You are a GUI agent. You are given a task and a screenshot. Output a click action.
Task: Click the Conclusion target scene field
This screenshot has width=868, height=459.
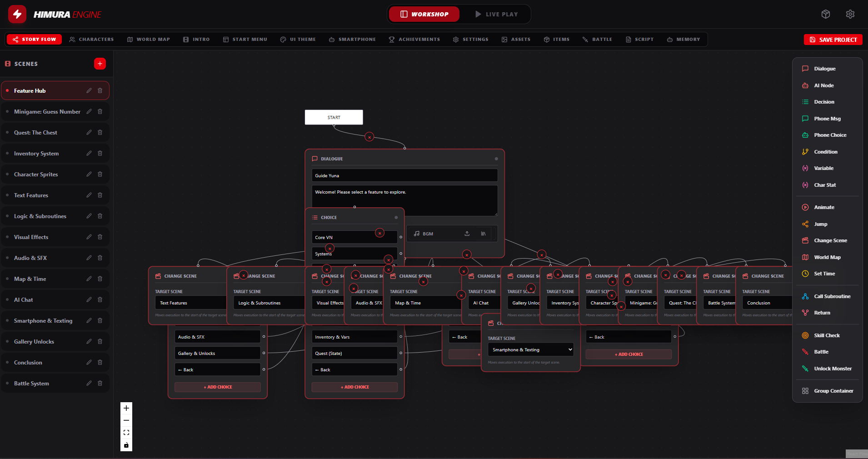(768, 303)
